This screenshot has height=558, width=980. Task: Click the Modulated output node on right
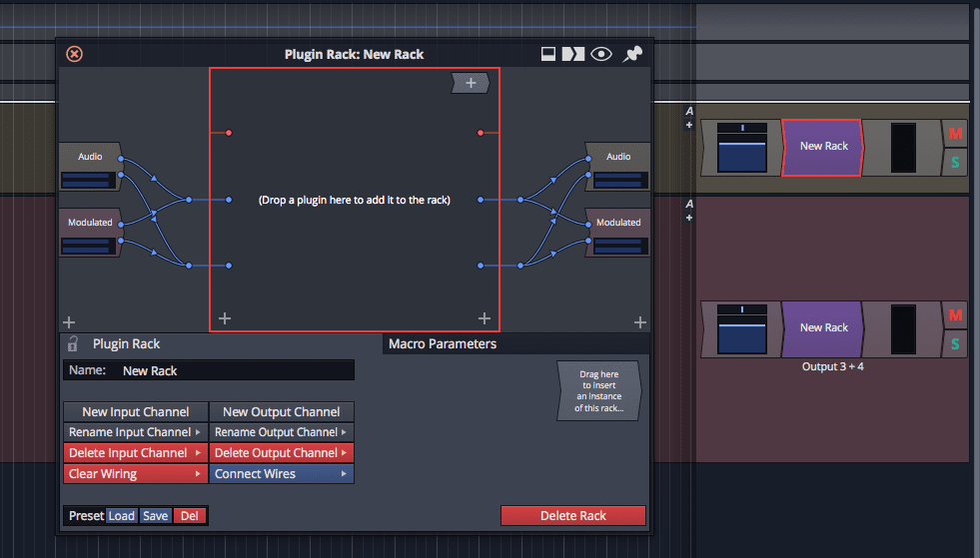[618, 223]
